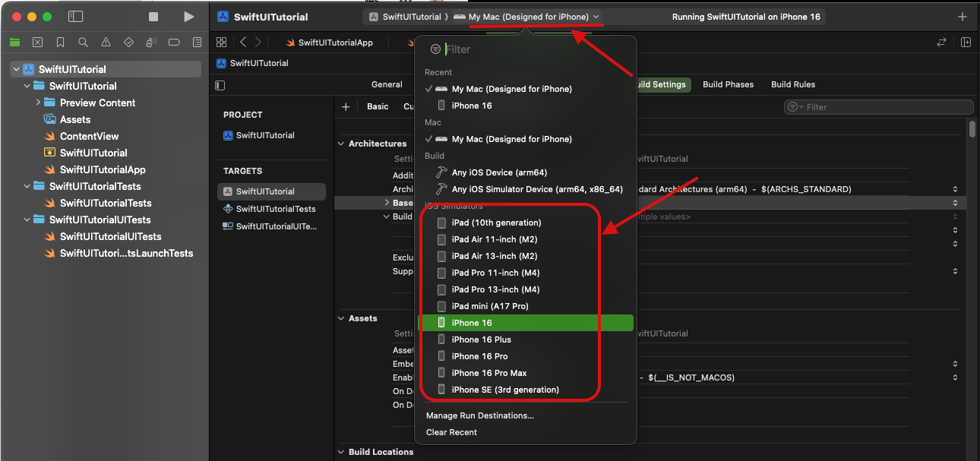Viewport: 980px width, 461px height.
Task: Open the My Mac run destination dropdown
Action: (x=526, y=17)
